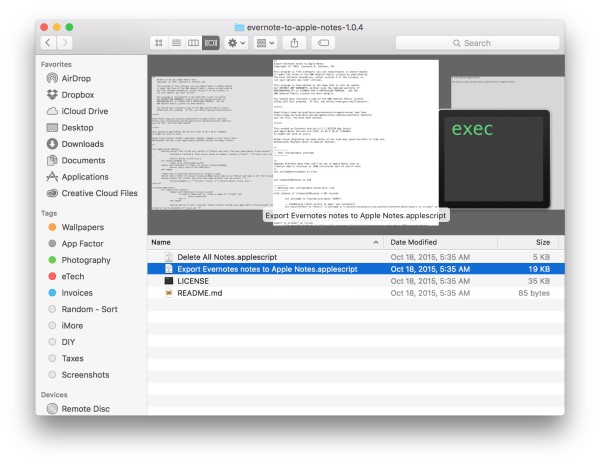
Task: Switch to list view
Action: (176, 43)
